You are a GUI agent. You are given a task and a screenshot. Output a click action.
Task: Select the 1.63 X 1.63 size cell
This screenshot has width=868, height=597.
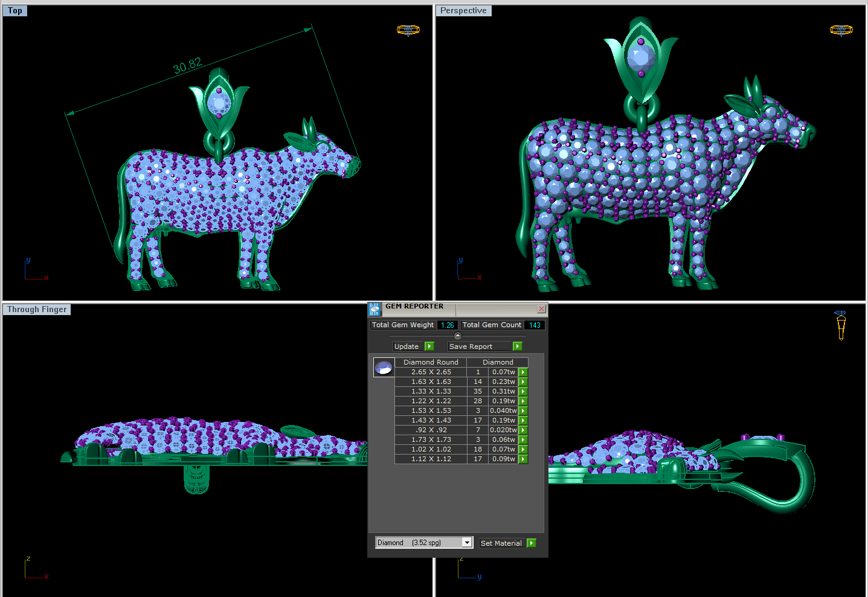click(431, 382)
